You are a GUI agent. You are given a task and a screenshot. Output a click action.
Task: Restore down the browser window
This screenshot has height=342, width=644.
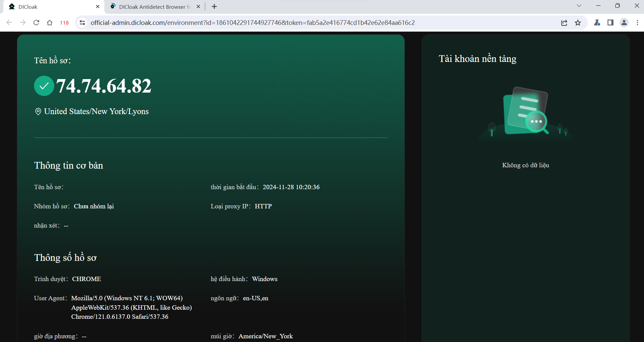pyautogui.click(x=617, y=6)
